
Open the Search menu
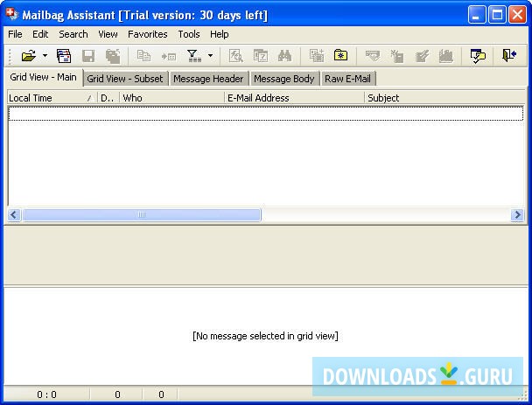tap(73, 34)
